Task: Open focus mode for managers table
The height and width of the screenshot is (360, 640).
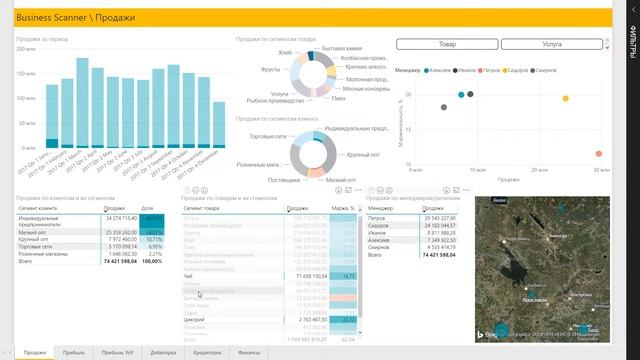Action: [456, 190]
